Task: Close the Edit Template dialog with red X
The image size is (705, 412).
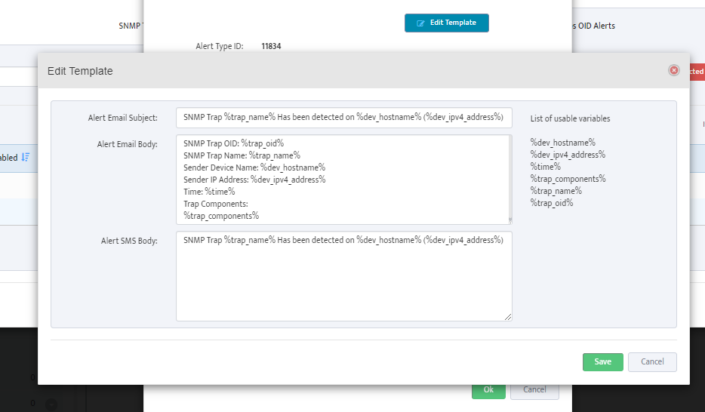Action: pos(673,71)
